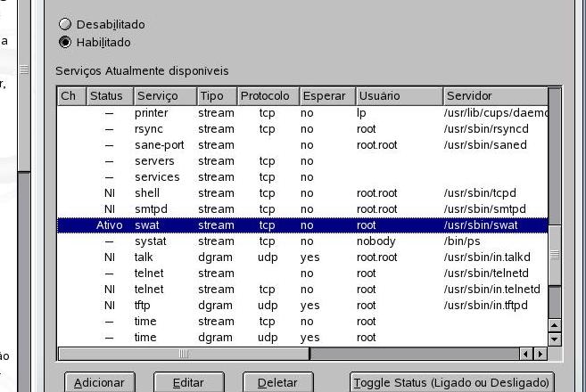Click the Usuário column header
Screen dimensions: 586x392
398,95
